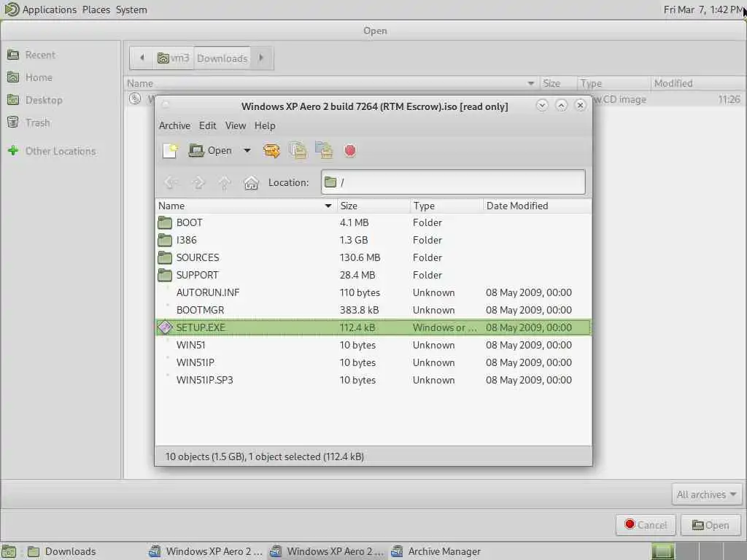Click the go up one level arrow
747x560 pixels.
(x=225, y=182)
